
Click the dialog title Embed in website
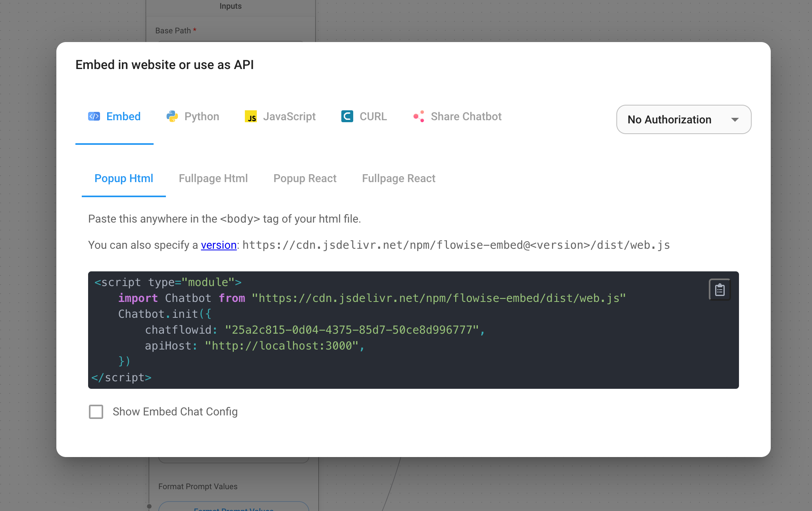[165, 65]
